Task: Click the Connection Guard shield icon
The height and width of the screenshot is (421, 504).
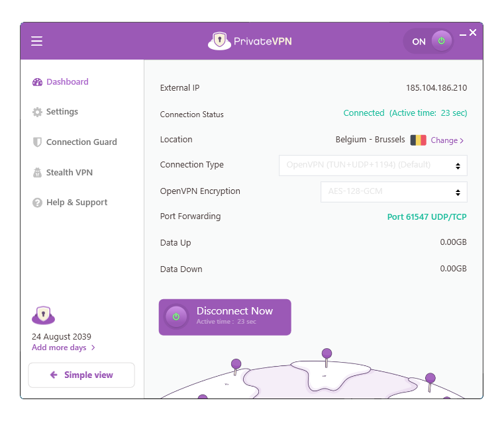Action: coord(37,142)
